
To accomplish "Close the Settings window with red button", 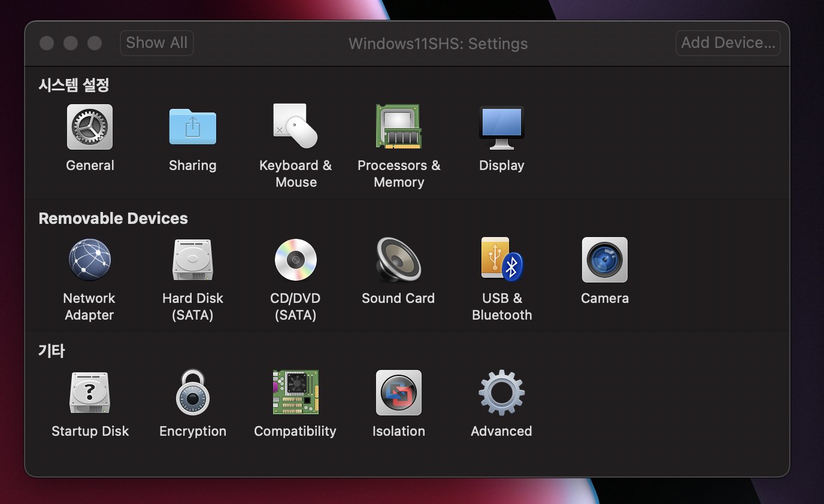I will [x=47, y=43].
